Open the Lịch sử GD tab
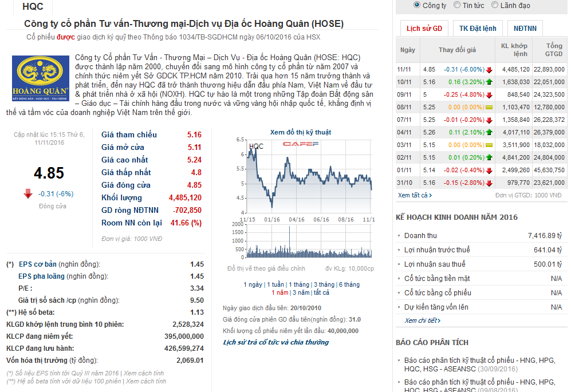This screenshot has width=571, height=392. 424,29
